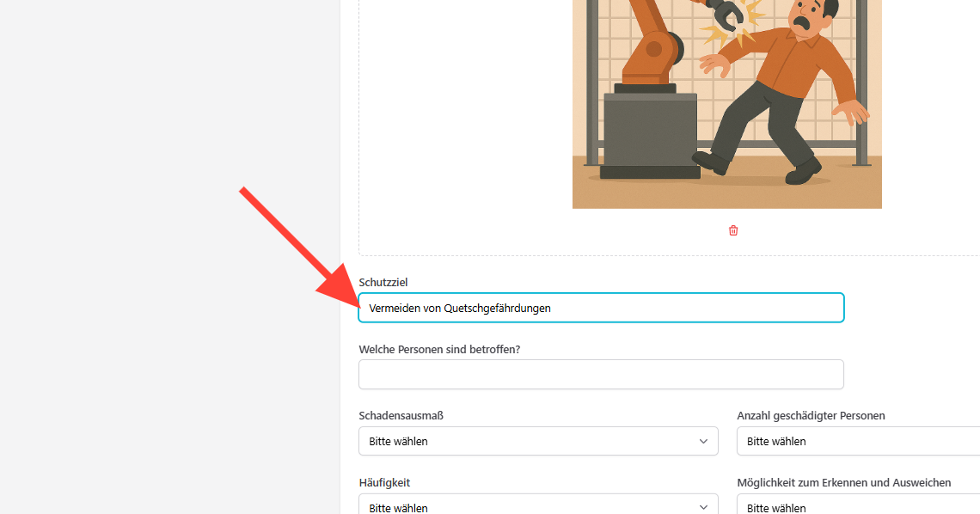Click the Schutzziel label text
This screenshot has width=980, height=514.
click(383, 282)
